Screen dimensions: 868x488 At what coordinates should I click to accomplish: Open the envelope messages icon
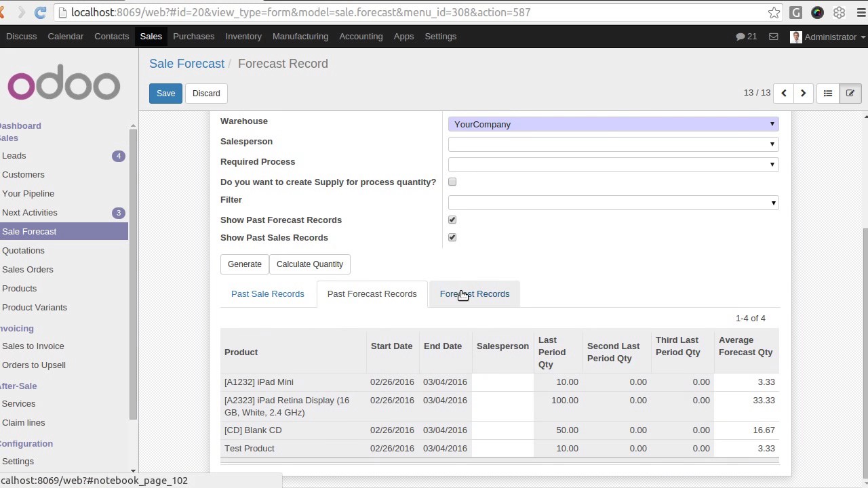pos(773,37)
